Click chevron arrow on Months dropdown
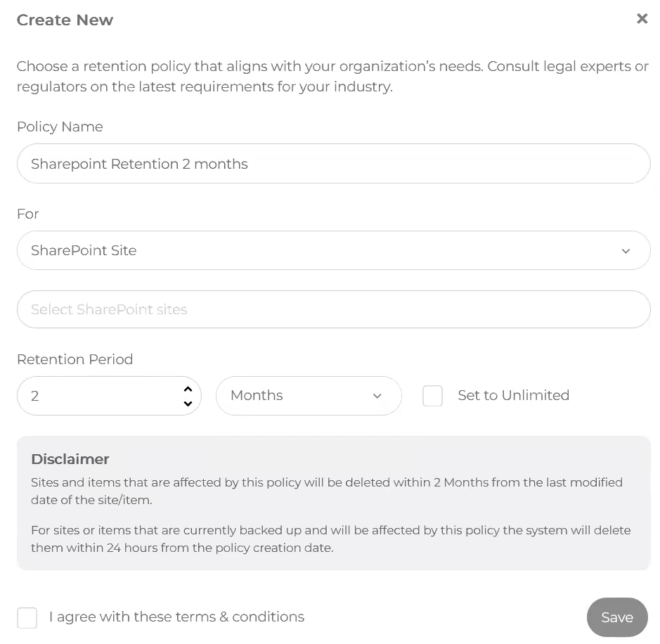This screenshot has width=660, height=644. click(377, 396)
